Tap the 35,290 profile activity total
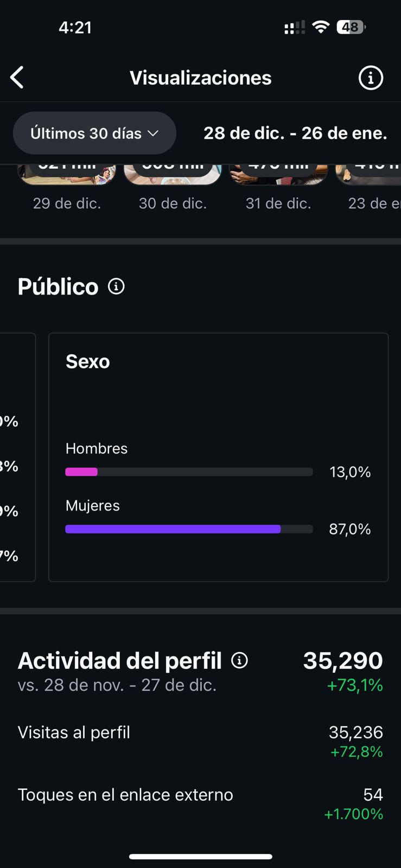 tap(342, 661)
